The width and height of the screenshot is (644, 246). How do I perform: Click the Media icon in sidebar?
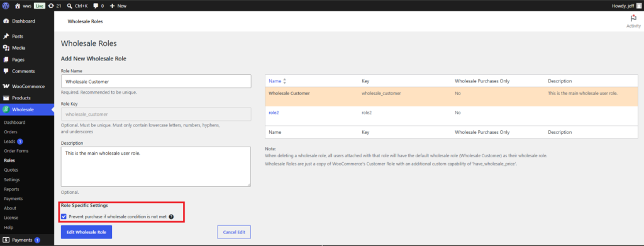coord(6,48)
